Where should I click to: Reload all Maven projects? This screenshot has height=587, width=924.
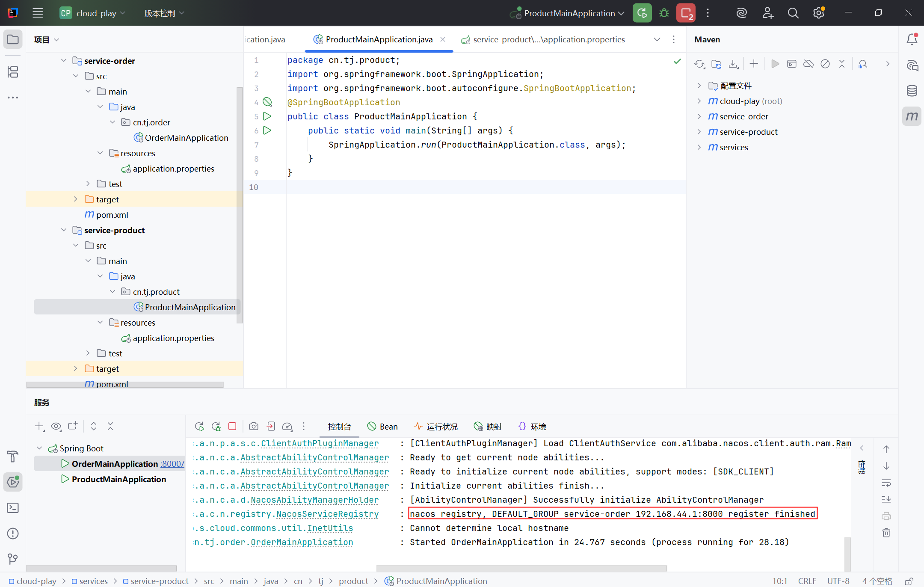coord(700,64)
